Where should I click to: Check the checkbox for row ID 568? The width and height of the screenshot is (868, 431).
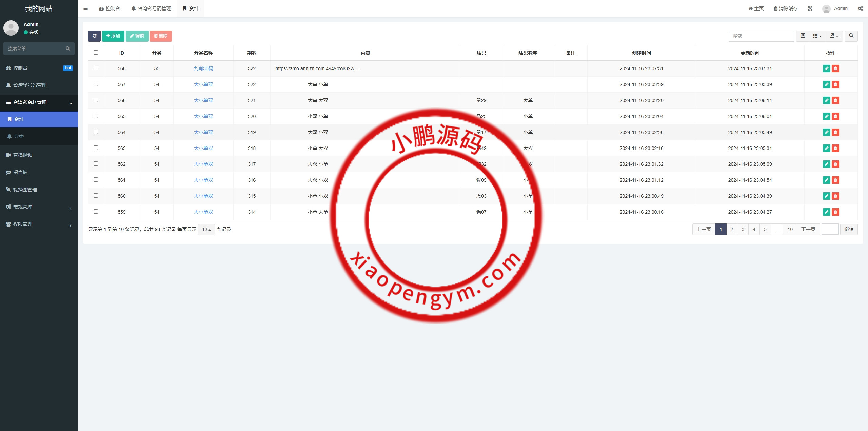96,68
